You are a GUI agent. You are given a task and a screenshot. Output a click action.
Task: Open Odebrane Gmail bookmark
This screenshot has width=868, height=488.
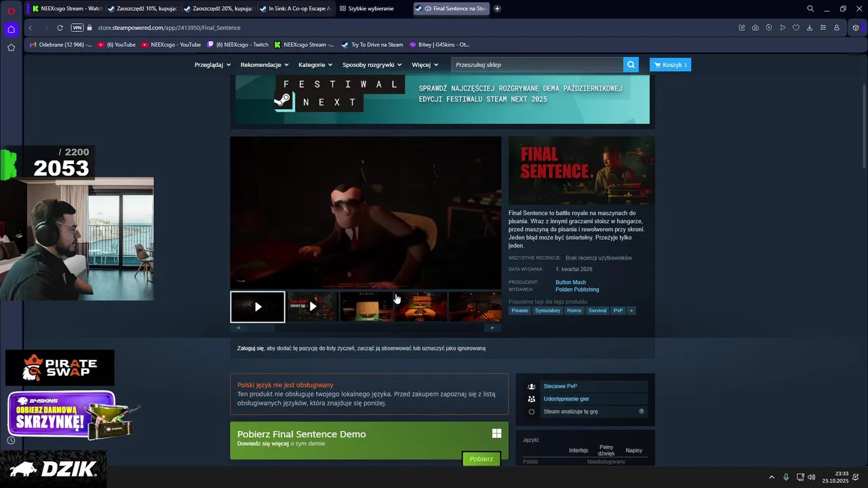pyautogui.click(x=60, y=45)
